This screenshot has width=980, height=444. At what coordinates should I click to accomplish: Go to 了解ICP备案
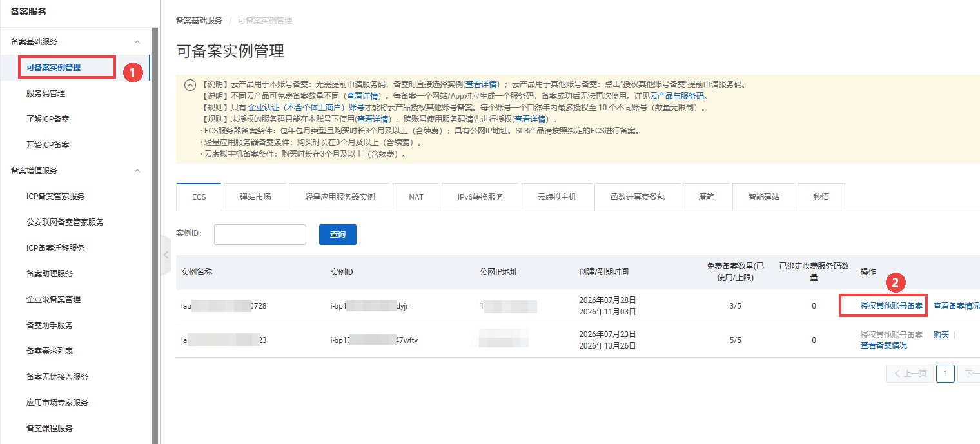click(x=48, y=119)
